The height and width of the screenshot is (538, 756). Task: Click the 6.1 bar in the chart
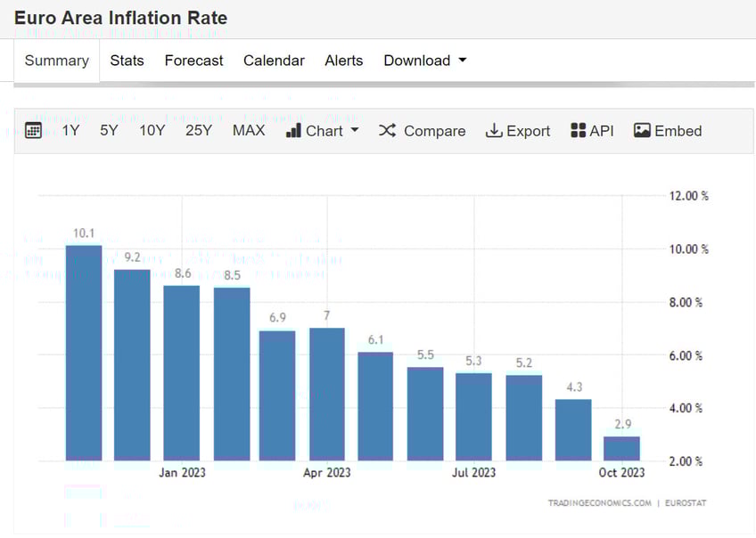pyautogui.click(x=375, y=406)
